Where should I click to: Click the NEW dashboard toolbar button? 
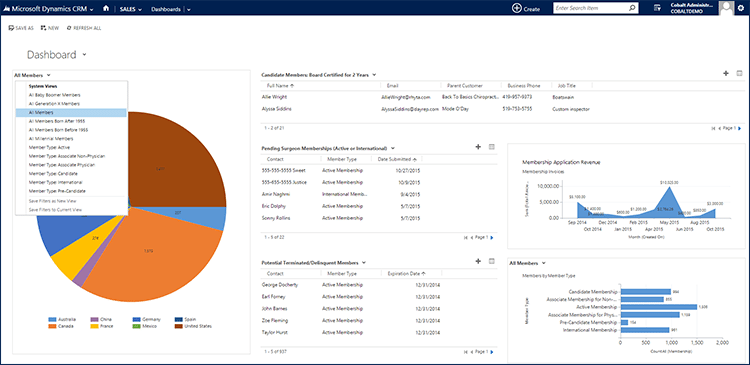pyautogui.click(x=50, y=28)
